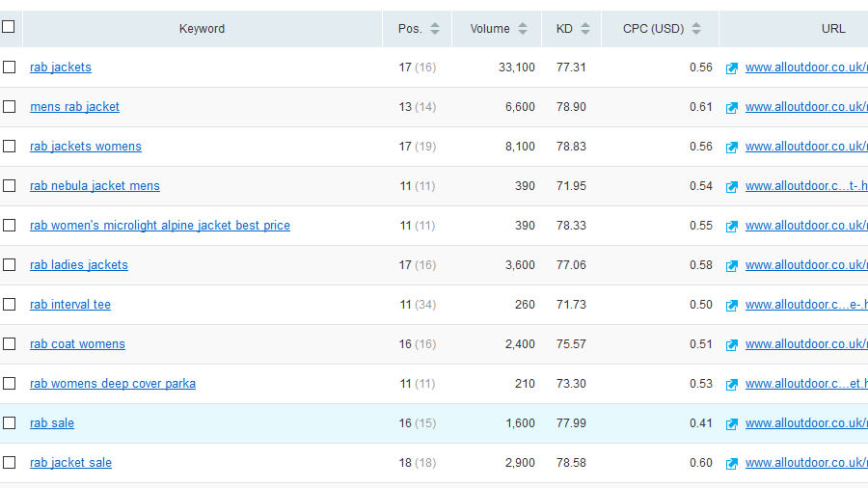
Task: Sort table by Volume column arrows
Action: coord(523,29)
